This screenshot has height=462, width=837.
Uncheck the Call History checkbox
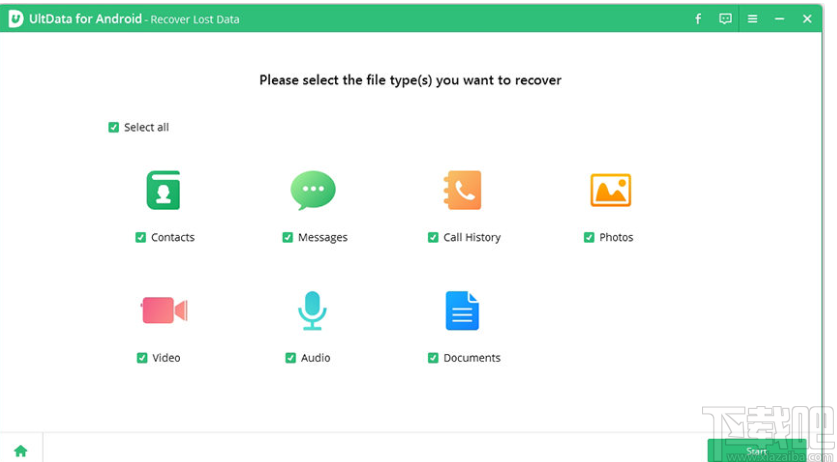pos(433,237)
